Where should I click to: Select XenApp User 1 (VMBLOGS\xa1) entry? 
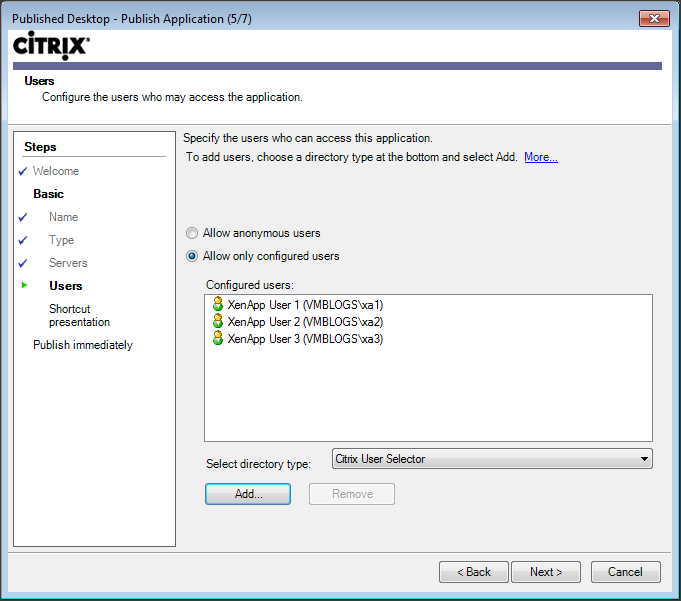pyautogui.click(x=305, y=305)
